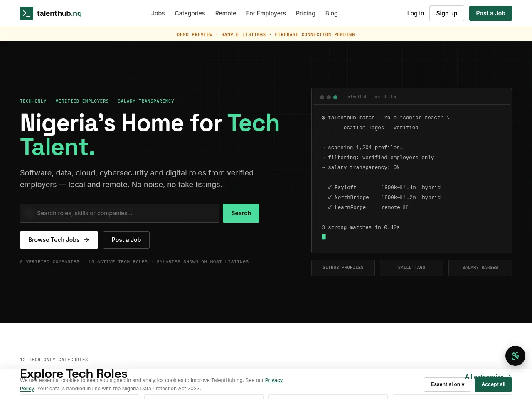Open the For Employers page
Viewport: 532px width, 399px height.
[x=266, y=13]
